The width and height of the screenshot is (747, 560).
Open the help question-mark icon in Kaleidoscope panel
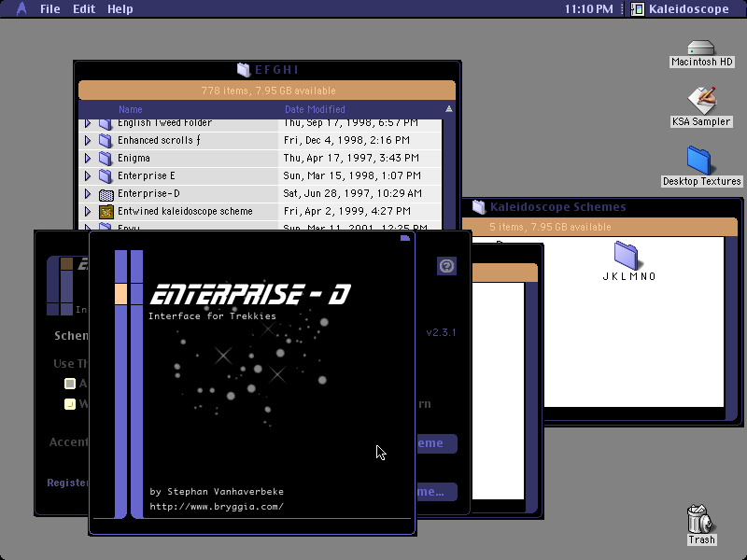pyautogui.click(x=446, y=266)
